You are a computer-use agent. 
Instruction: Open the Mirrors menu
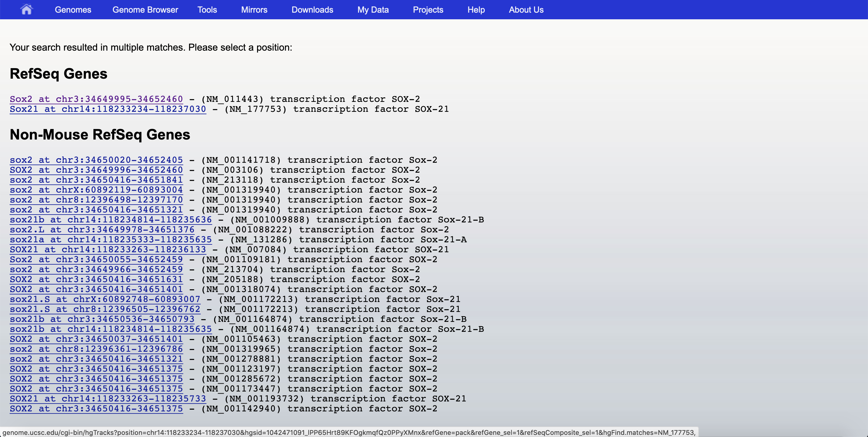(x=254, y=10)
